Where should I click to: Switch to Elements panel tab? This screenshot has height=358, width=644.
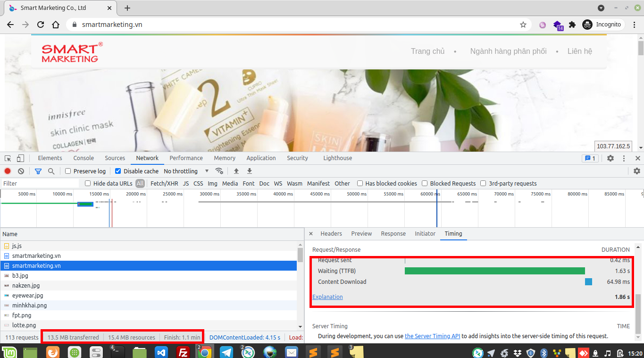coord(50,158)
